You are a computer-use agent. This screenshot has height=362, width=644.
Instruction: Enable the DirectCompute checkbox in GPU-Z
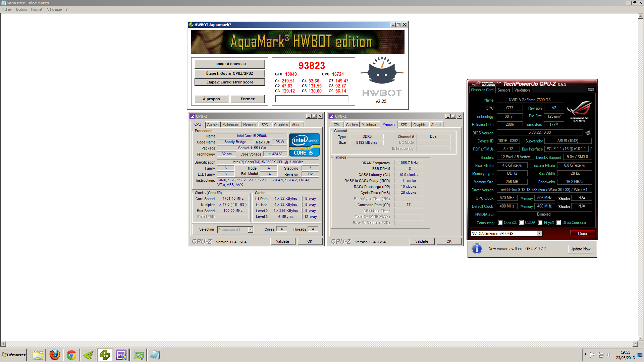pos(559,223)
